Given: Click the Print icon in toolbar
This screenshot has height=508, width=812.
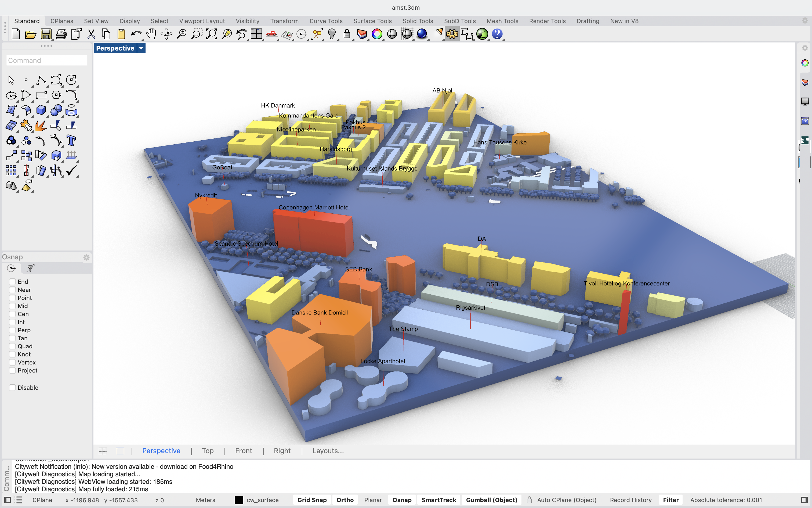Looking at the screenshot, I should tap(61, 34).
